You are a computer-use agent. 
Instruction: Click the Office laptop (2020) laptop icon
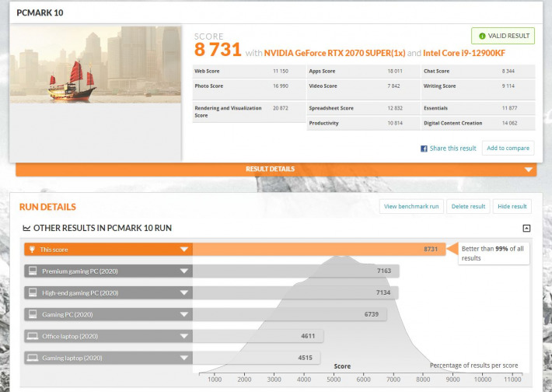pos(32,336)
